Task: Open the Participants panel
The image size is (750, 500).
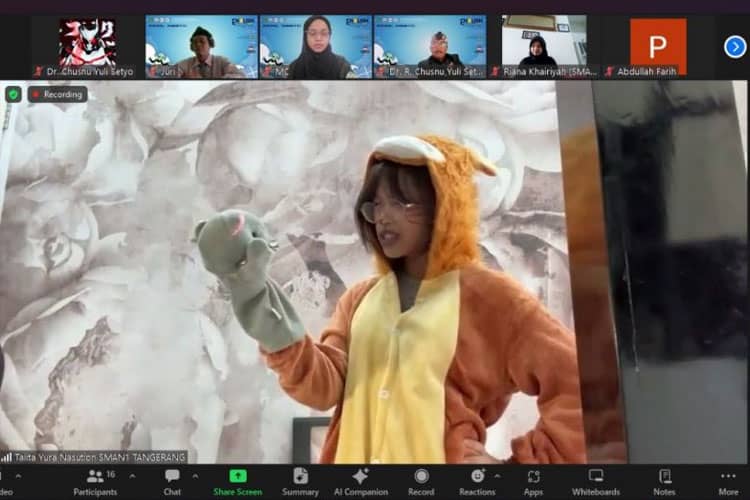Action: tap(96, 482)
